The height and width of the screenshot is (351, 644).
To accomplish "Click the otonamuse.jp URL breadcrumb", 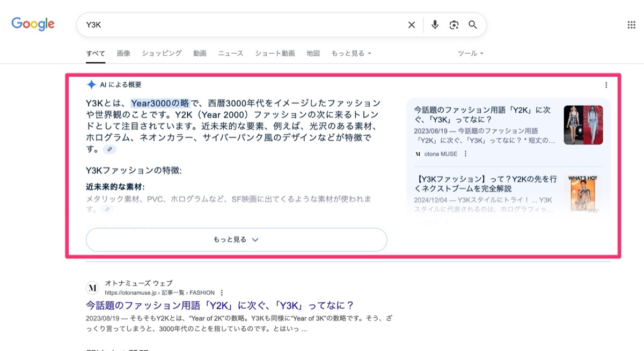I will pos(159,293).
